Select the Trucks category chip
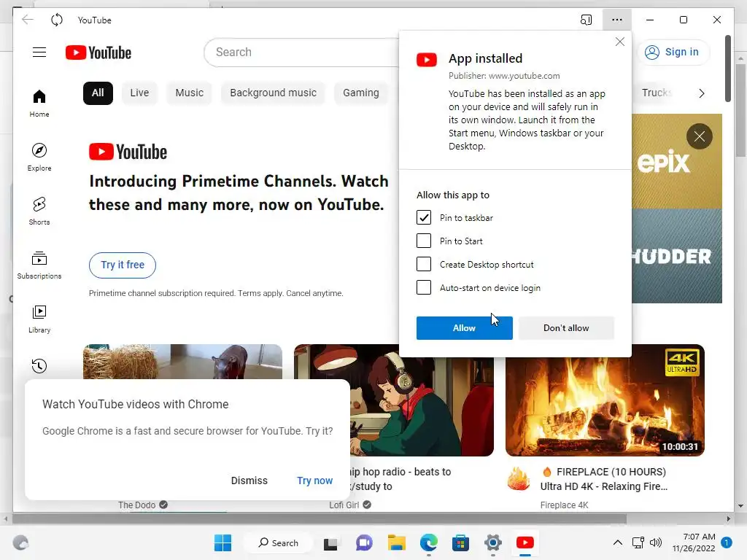This screenshot has width=747, height=560. coord(657,93)
